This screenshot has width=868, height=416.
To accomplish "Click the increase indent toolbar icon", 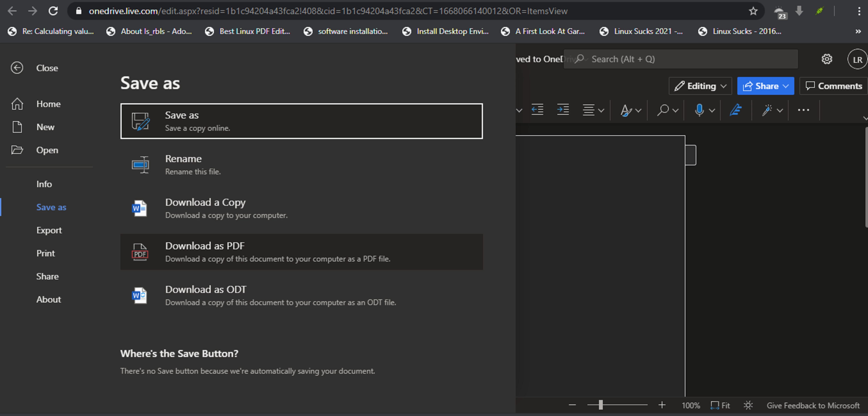I will tap(562, 110).
